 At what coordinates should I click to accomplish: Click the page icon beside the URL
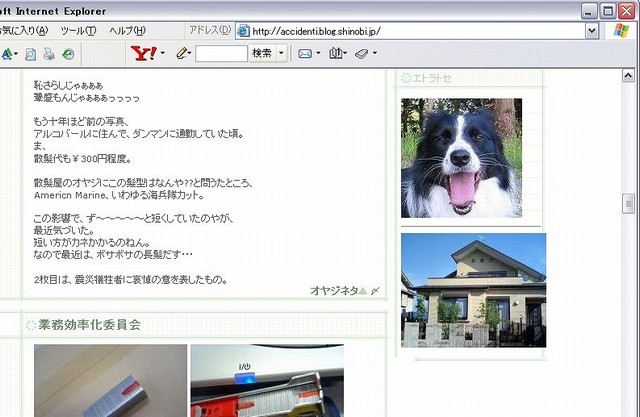243,31
